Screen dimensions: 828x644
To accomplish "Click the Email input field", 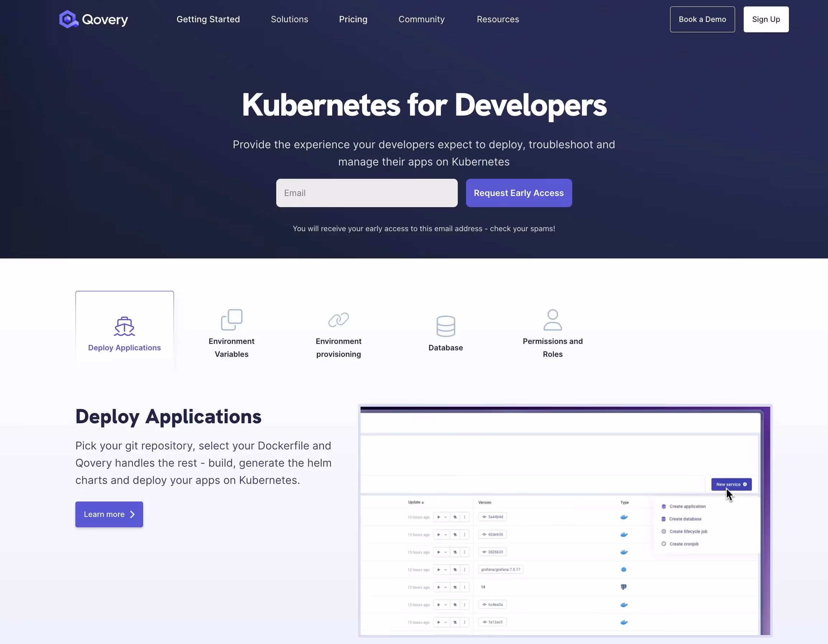I will pos(366,193).
